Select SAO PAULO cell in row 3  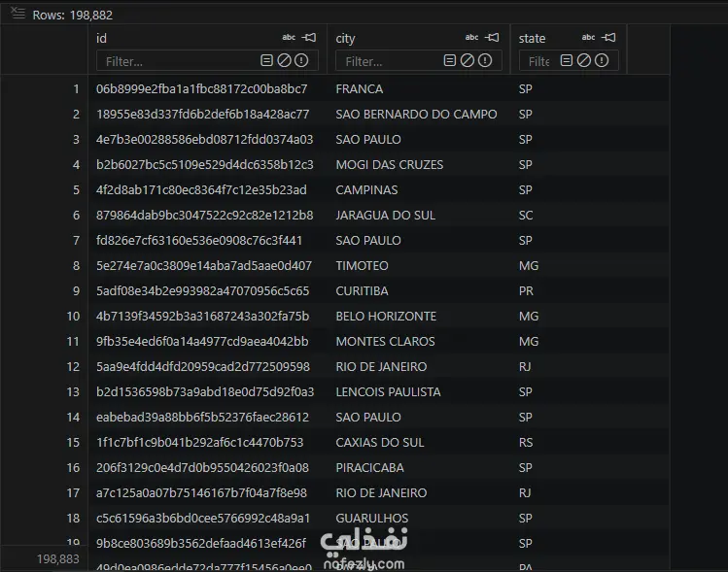(368, 139)
